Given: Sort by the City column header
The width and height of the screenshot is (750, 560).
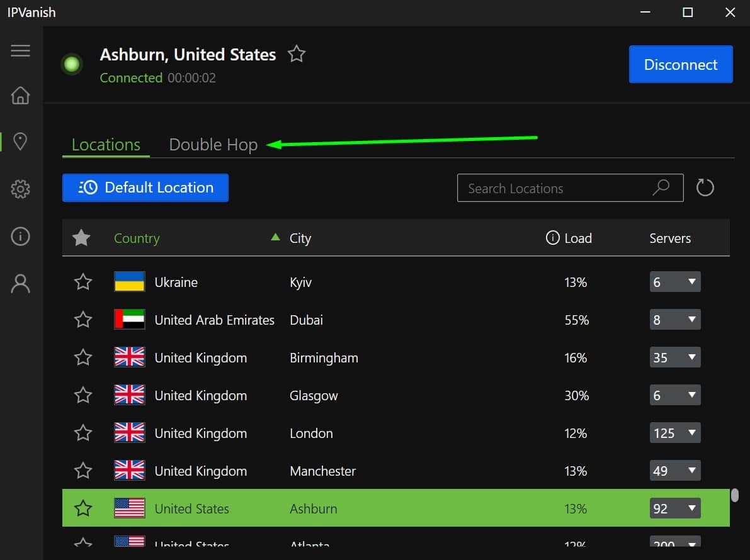Looking at the screenshot, I should coord(300,238).
